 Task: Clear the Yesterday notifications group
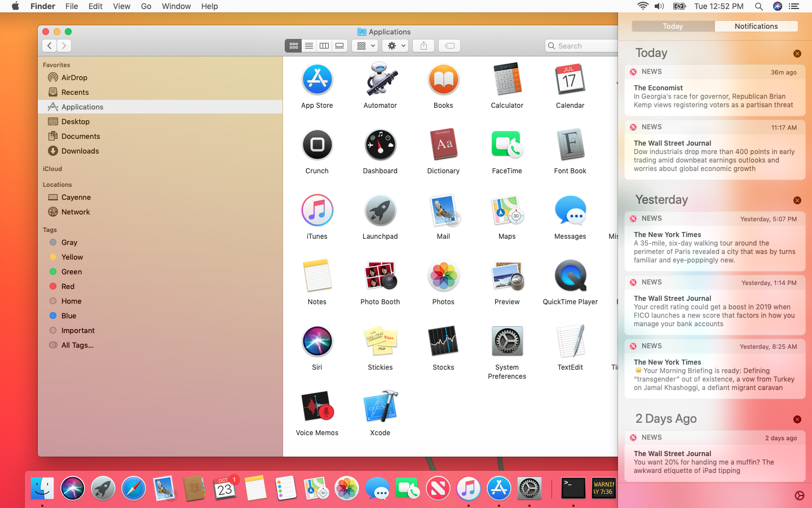click(x=797, y=200)
